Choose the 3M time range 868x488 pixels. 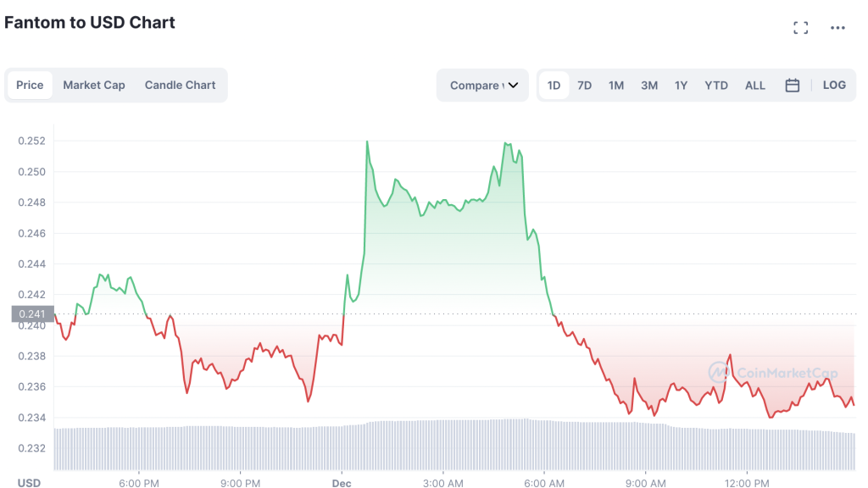tap(649, 86)
